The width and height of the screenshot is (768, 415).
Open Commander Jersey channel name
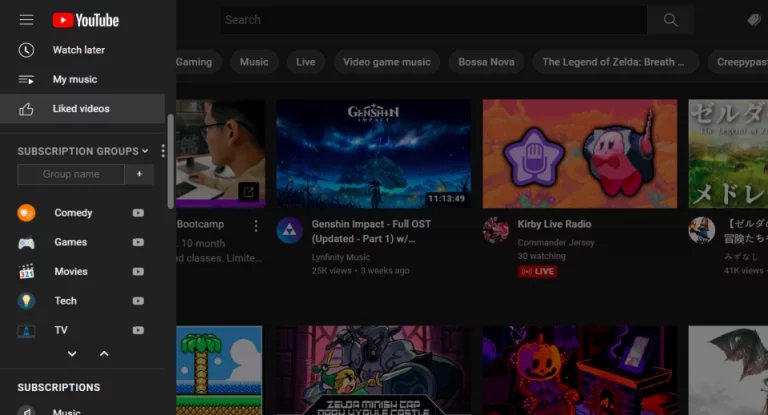click(x=556, y=243)
